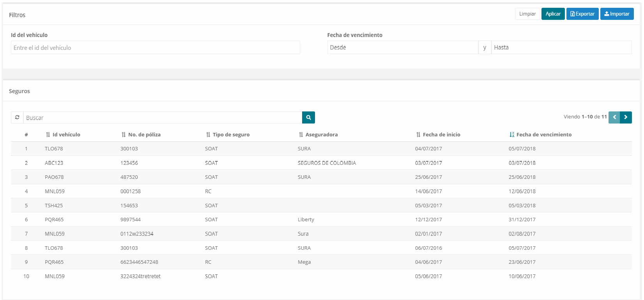Apply filters with Aplicar button
This screenshot has width=644, height=300.
tap(553, 14)
